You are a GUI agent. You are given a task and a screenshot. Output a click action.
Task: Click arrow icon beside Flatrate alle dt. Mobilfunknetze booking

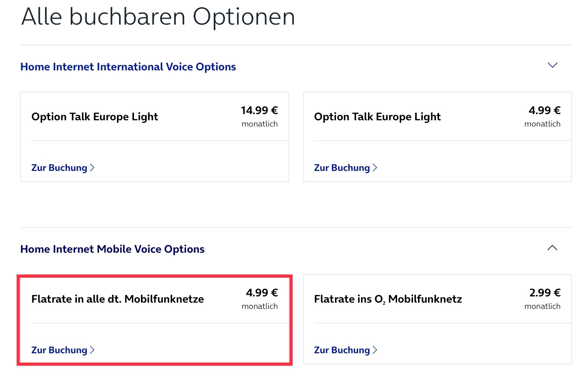click(92, 350)
